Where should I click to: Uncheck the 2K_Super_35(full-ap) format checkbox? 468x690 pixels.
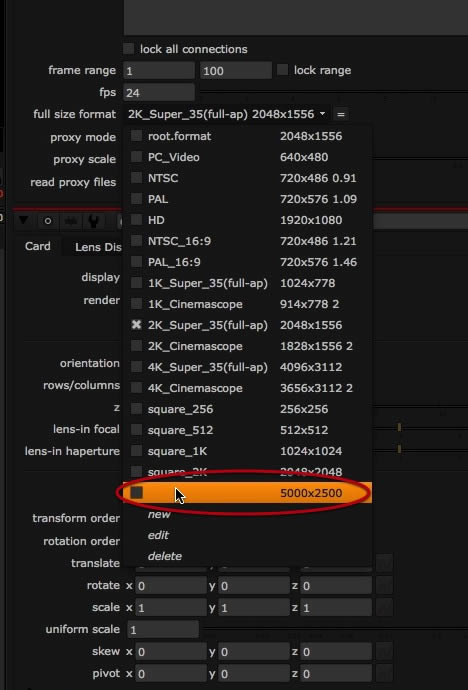tap(137, 325)
